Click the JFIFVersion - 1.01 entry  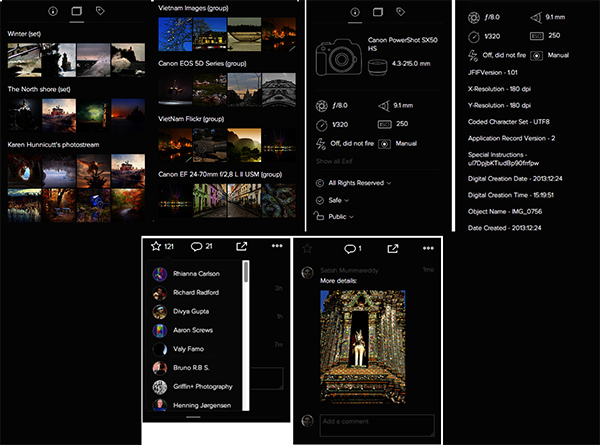492,72
